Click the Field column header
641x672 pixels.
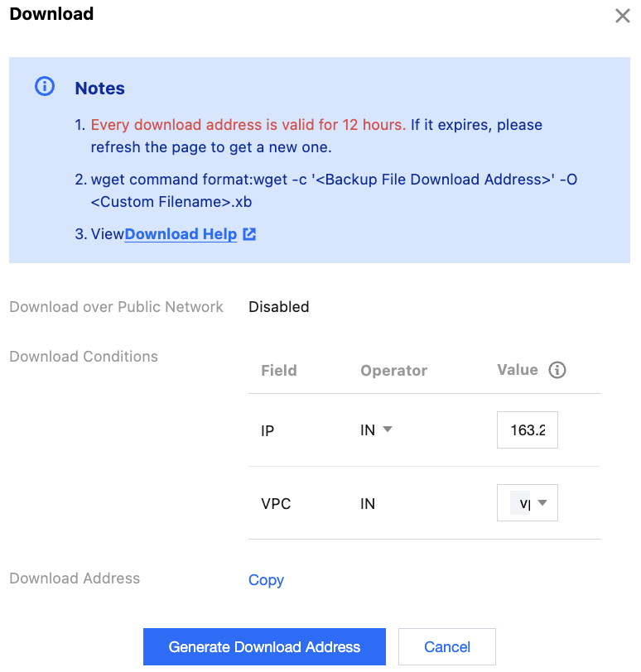click(278, 371)
